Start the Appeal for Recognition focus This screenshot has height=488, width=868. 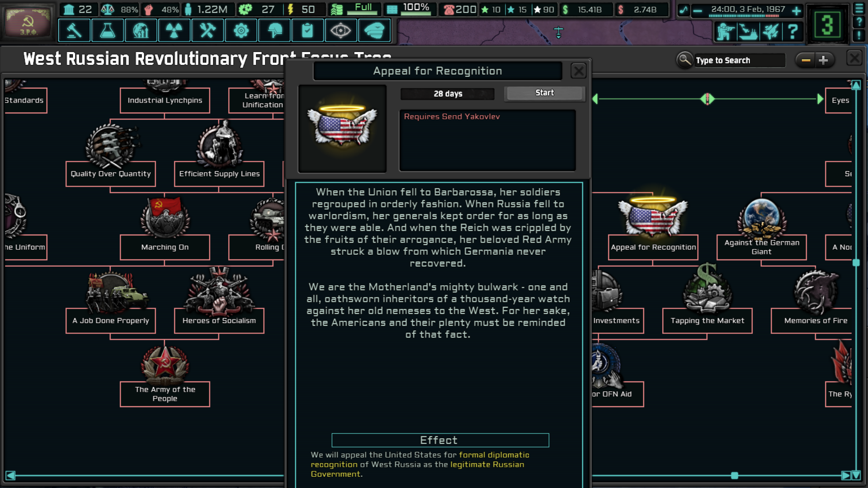(544, 93)
